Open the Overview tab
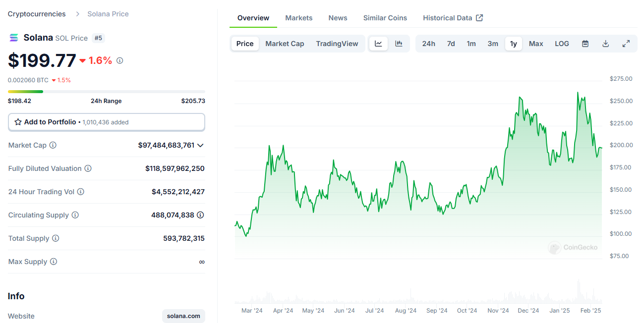The height and width of the screenshot is (323, 644). (253, 18)
